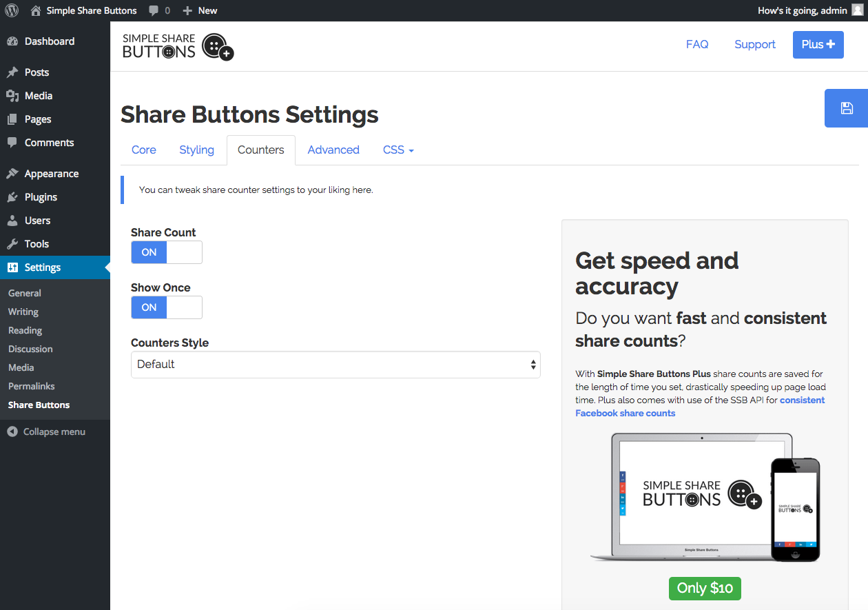Click the admin avatar picture
Image resolution: width=868 pixels, height=610 pixels.
(857, 10)
